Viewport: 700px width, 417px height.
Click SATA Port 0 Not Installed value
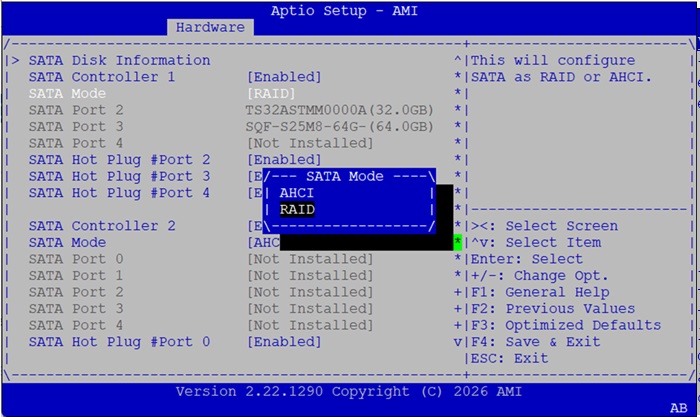pyautogui.click(x=310, y=259)
